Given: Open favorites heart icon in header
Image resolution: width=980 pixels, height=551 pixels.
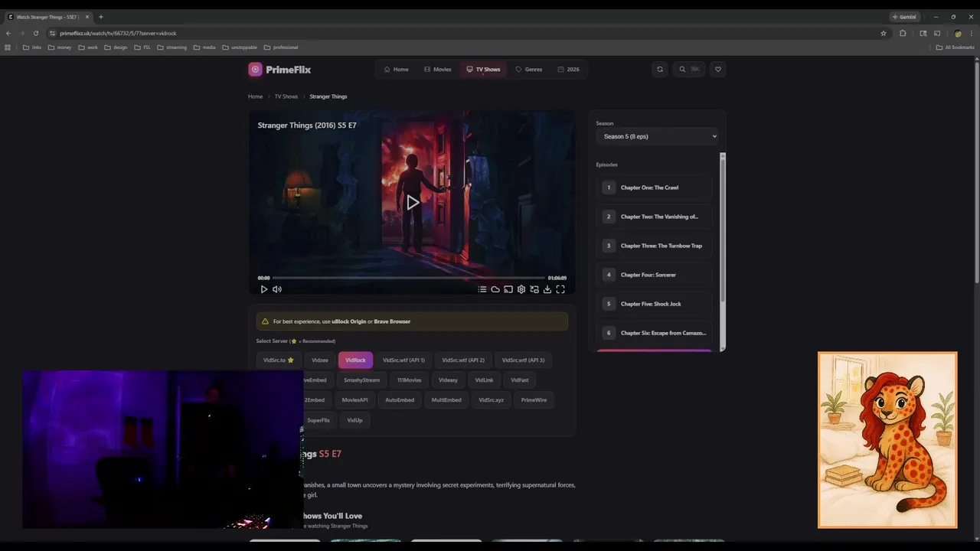Looking at the screenshot, I should coord(717,70).
